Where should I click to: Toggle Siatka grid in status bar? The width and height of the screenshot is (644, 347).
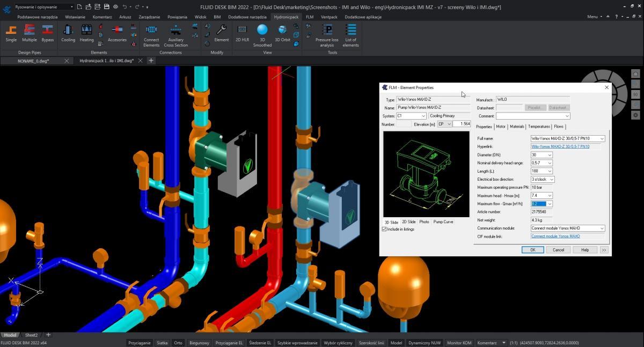[x=162, y=343]
